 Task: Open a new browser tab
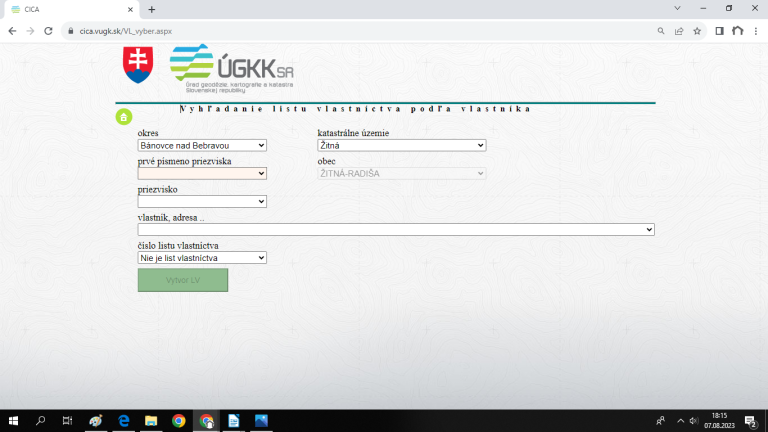(152, 9)
